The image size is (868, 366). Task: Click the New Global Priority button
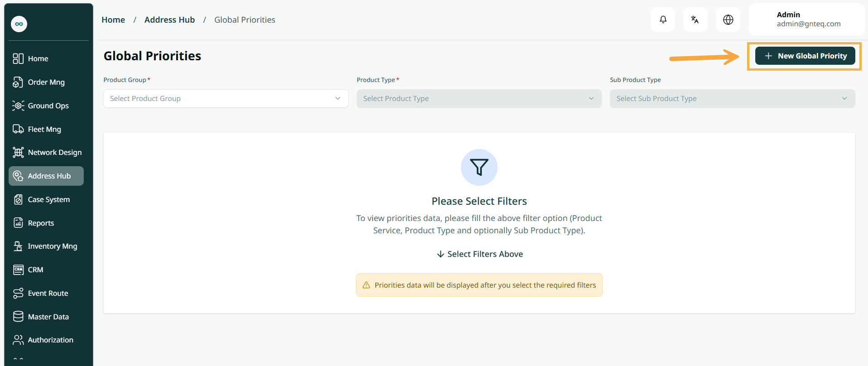(805, 56)
